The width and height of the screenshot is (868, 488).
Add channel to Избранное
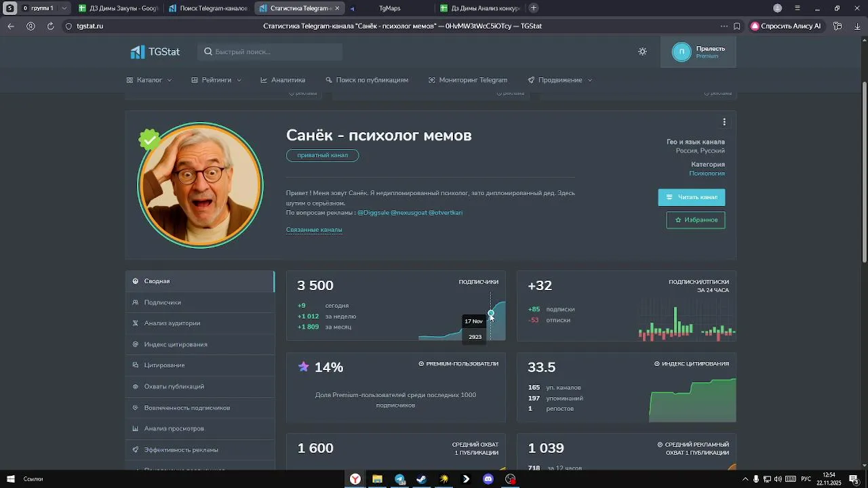click(696, 220)
